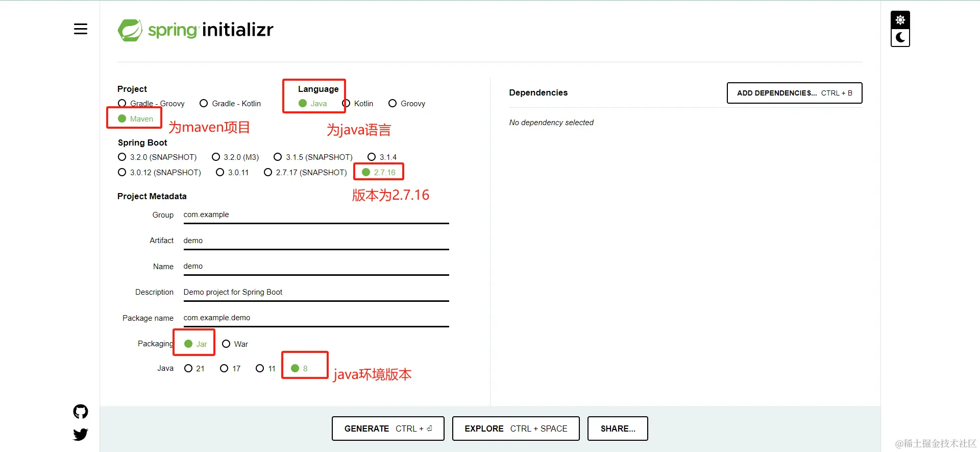Click the Description input field

(x=316, y=293)
